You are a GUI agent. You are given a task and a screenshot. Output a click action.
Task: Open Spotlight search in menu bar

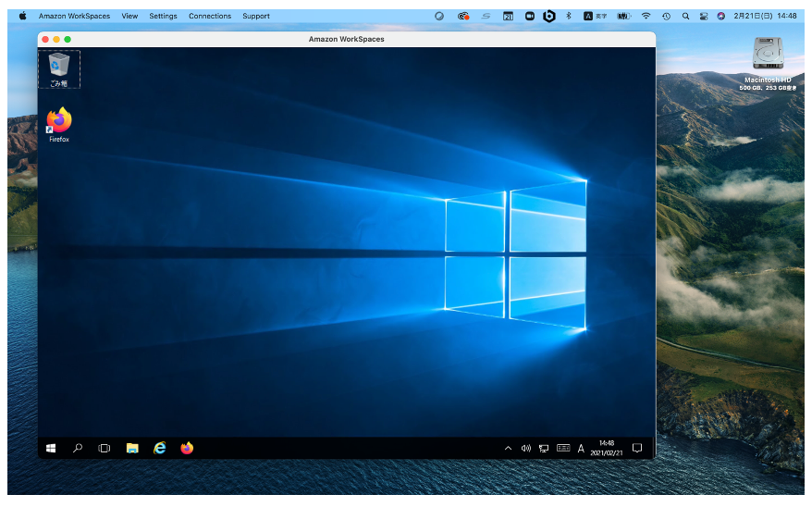685,16
